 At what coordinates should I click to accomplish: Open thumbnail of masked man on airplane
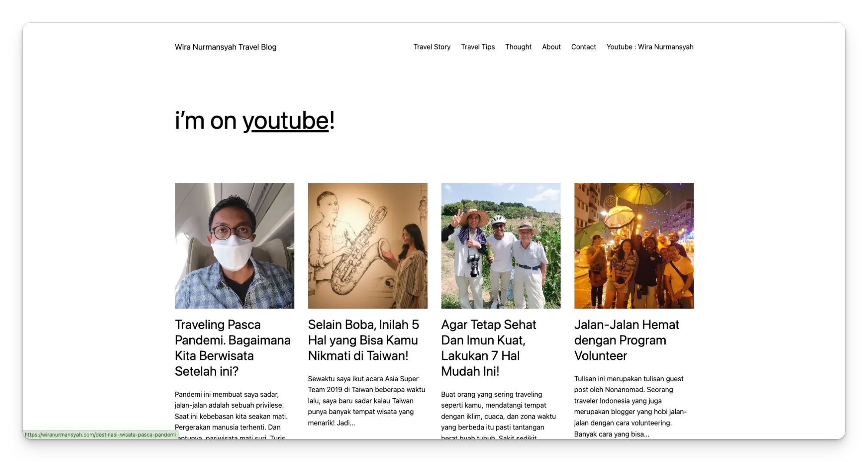(x=234, y=245)
